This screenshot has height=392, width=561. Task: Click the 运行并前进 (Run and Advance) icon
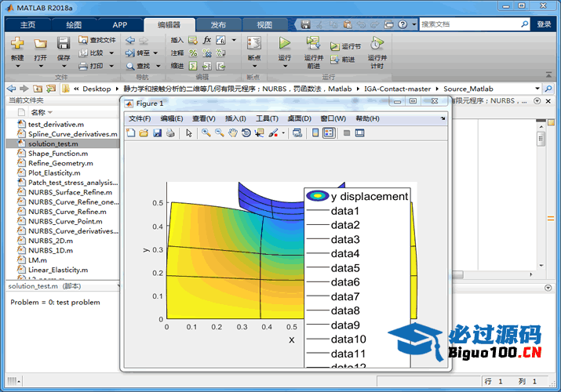(313, 43)
